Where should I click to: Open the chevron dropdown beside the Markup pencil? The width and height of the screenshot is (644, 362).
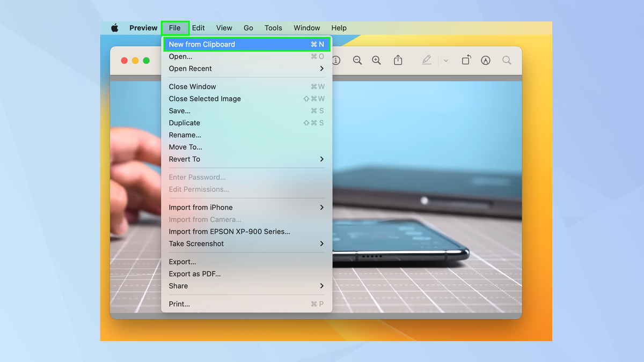(446, 60)
